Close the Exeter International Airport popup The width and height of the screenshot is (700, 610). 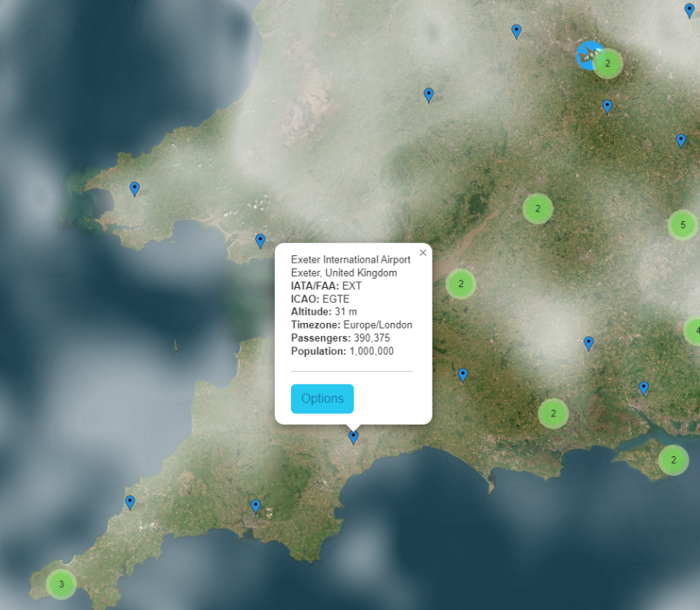click(x=423, y=253)
